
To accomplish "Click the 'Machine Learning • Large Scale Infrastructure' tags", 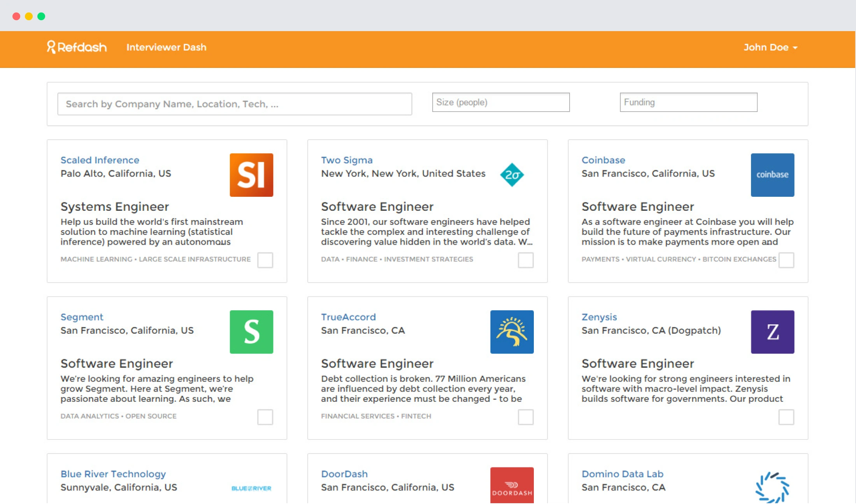I will coord(156,259).
